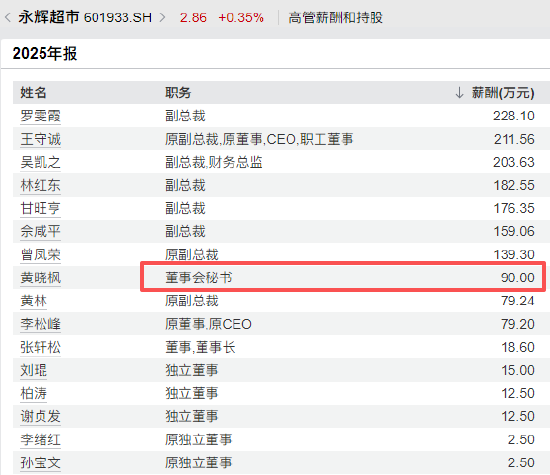Image resolution: width=550 pixels, height=475 pixels.
Task: Open profile link for 王守诚
Action: tap(40, 139)
